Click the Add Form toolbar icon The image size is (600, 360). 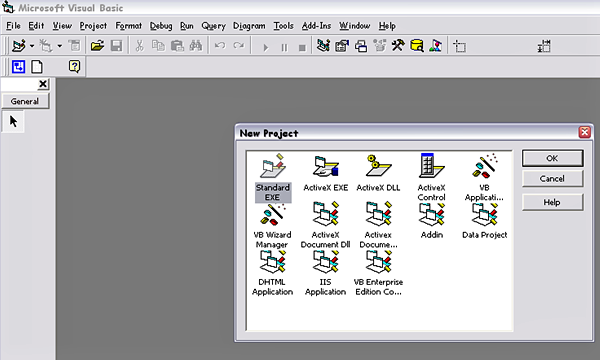pos(46,46)
